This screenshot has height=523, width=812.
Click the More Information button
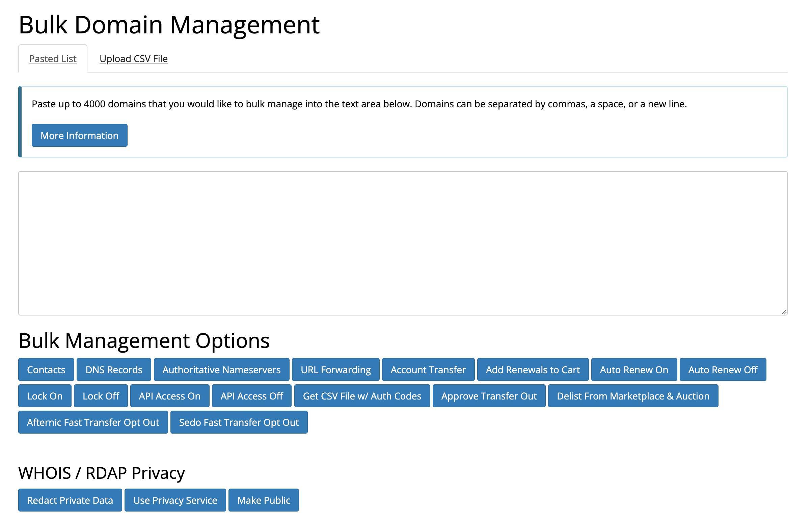pos(79,136)
